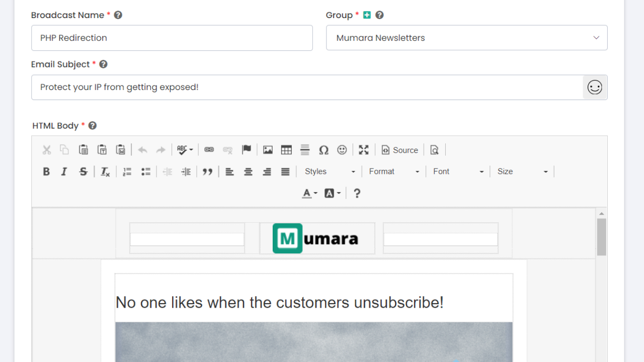Add a new group with the plus icon

click(367, 15)
